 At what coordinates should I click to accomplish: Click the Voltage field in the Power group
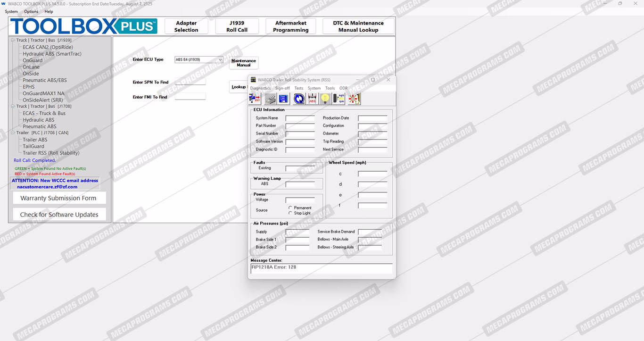click(300, 200)
